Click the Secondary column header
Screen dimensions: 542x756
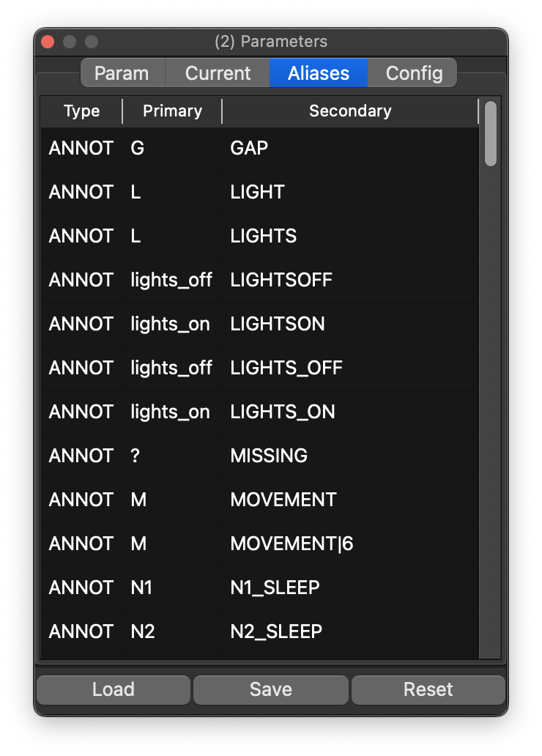tap(350, 111)
